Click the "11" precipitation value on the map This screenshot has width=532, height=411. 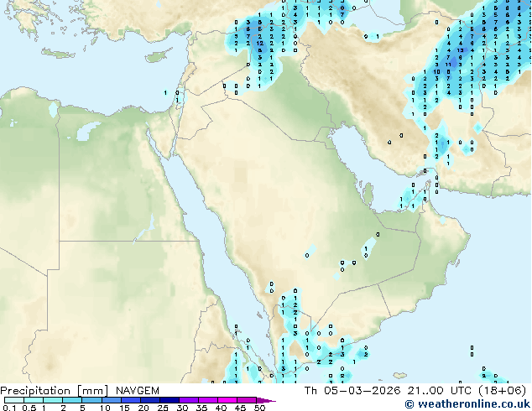tap(448, 65)
